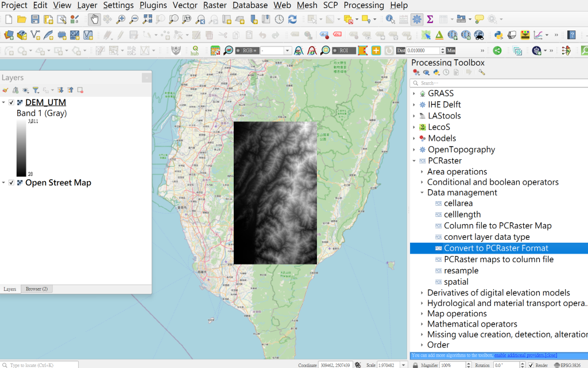
Task: Click Add Group icon in Layers panel
Action: point(16,90)
